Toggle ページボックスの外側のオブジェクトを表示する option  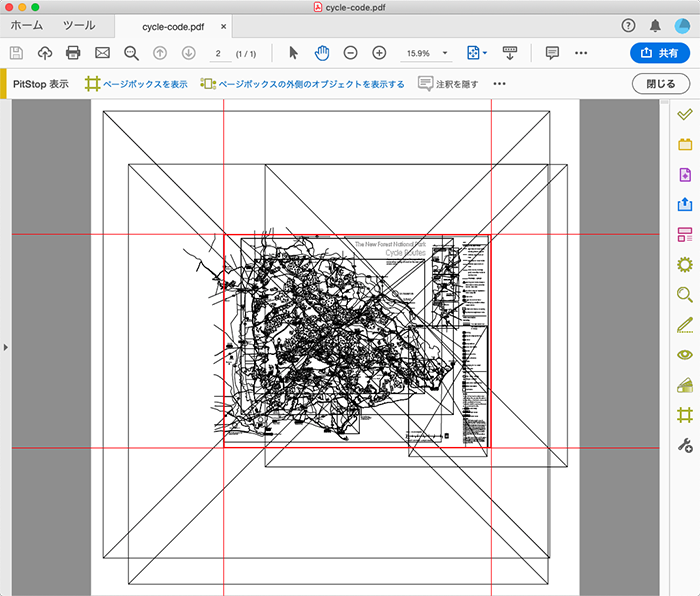click(302, 84)
